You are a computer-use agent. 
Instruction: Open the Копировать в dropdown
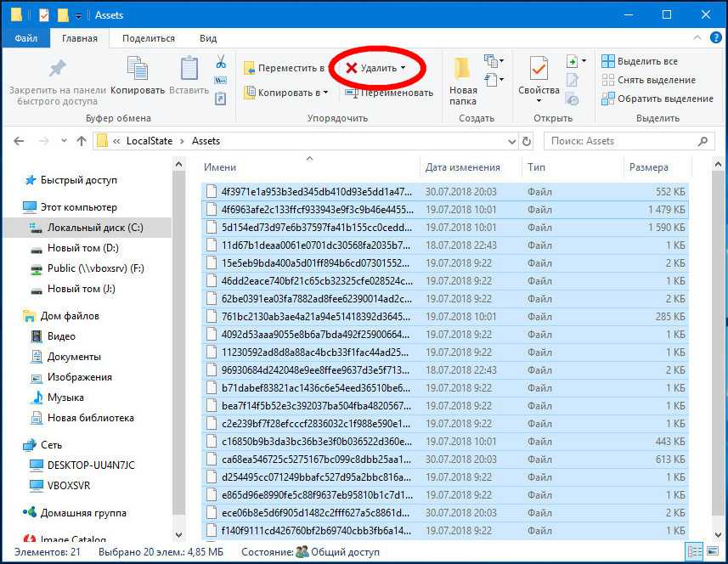point(285,93)
